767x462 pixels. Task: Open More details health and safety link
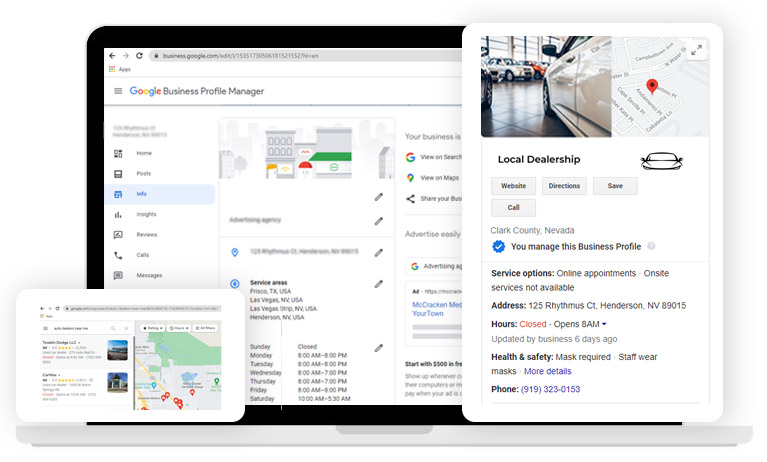547,371
